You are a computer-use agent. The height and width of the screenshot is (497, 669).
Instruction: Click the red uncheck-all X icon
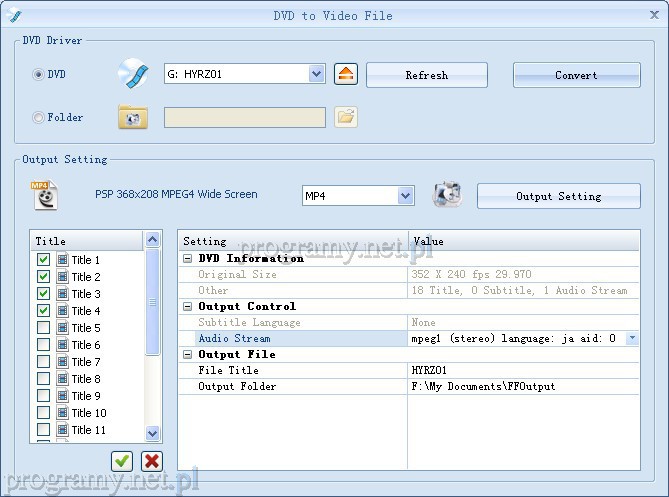pos(152,460)
